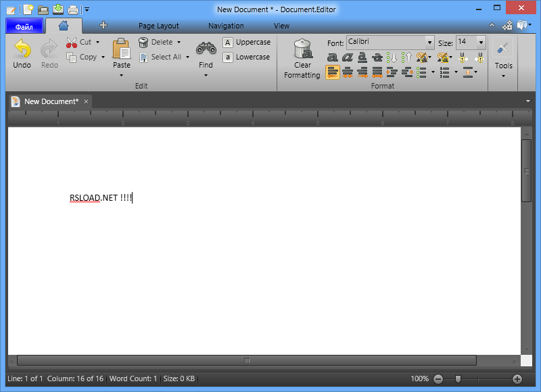Click the vertical scrollbar thumb

527,171
